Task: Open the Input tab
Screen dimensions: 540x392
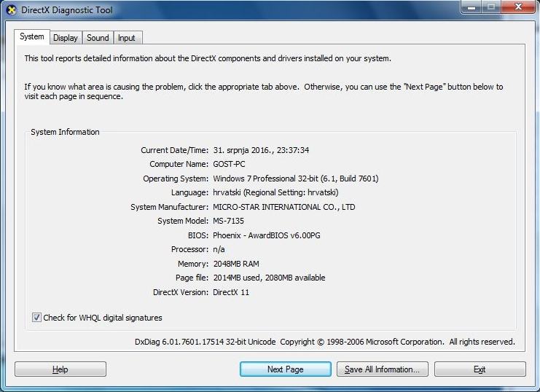Action: (126, 38)
